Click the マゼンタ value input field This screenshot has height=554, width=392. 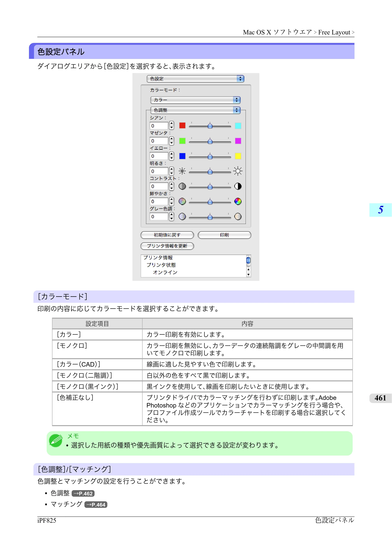click(159, 141)
